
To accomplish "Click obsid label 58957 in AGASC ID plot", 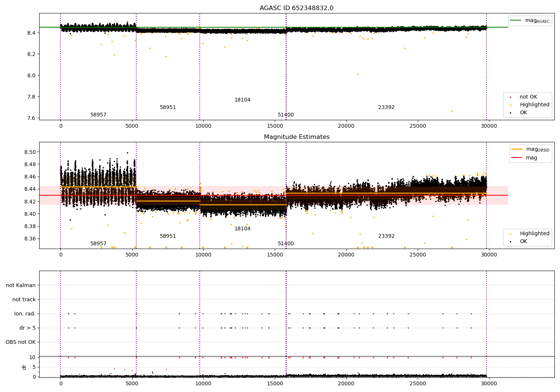I will pyautogui.click(x=99, y=115).
